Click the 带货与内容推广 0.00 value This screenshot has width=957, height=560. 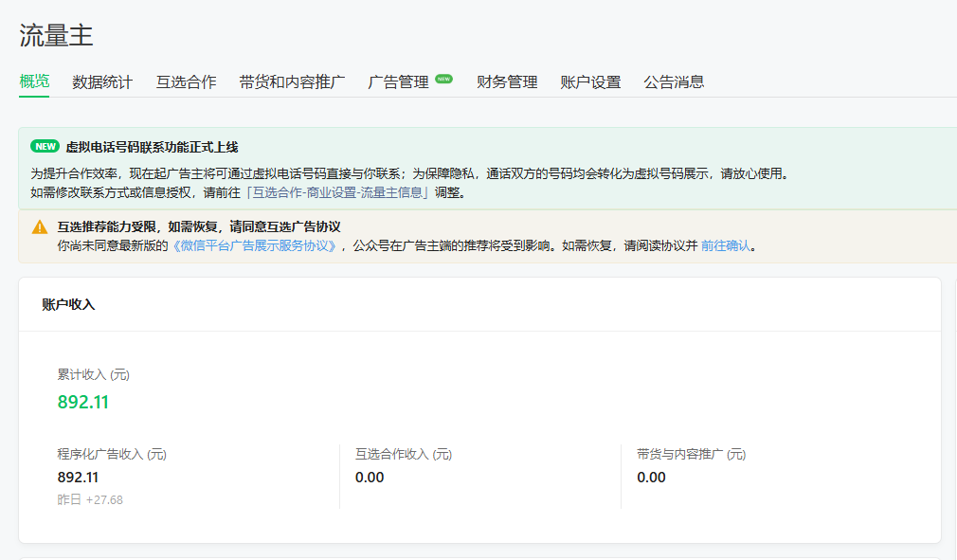(x=651, y=478)
